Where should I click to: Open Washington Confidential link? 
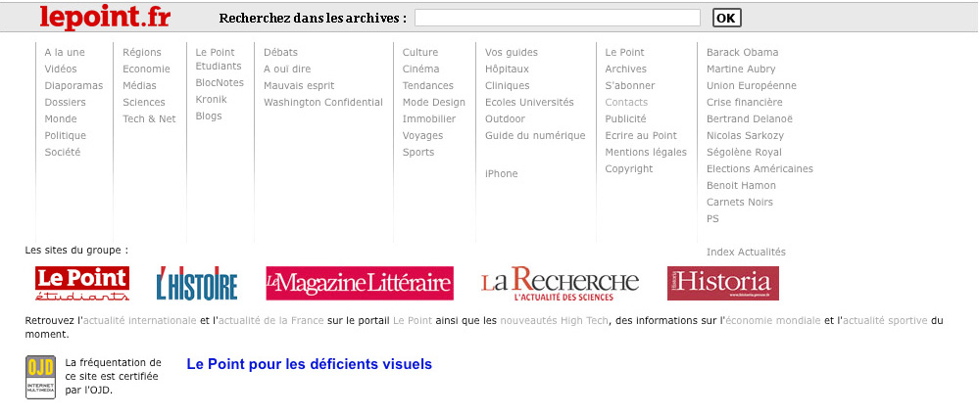pos(323,103)
